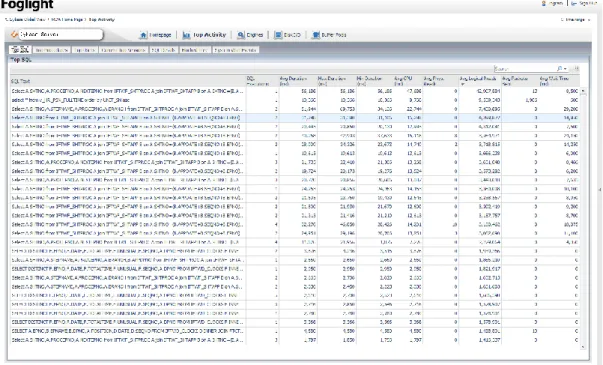Screen dimensions: 603x365
Task: Go to MDA Home Page in the breadcrumb
Action: click(67, 20)
